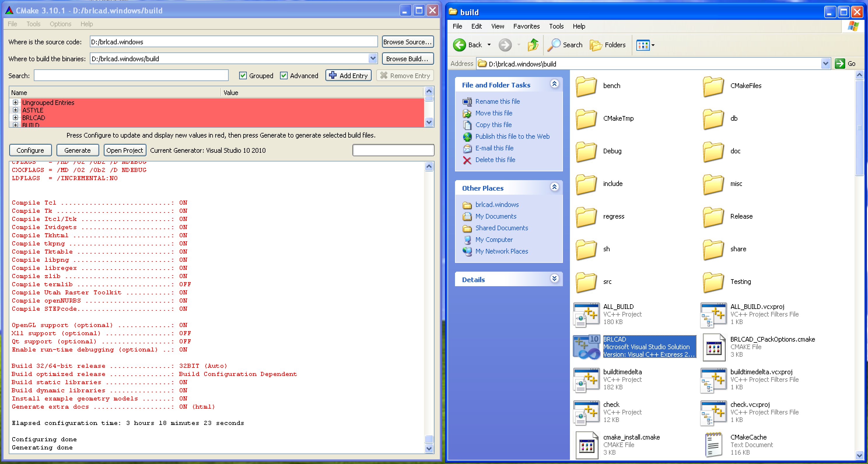
Task: Select the BRLCAD_CPackOptions.cmake file icon
Action: [714, 347]
